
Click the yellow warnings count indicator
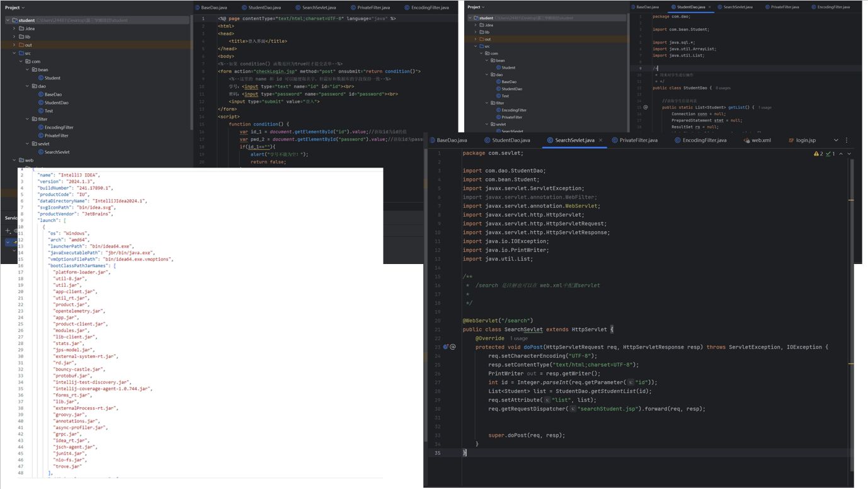(x=818, y=154)
